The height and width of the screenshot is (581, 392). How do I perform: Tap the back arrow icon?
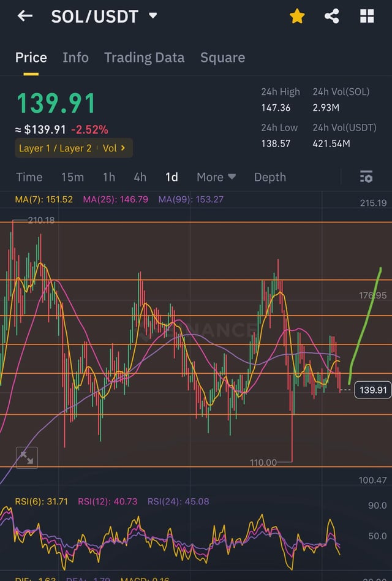[24, 17]
